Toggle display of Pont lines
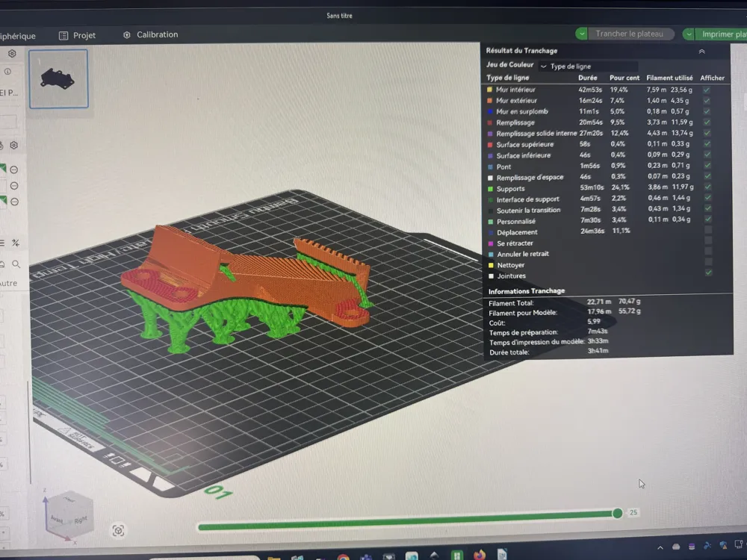747x560 pixels. coord(707,165)
